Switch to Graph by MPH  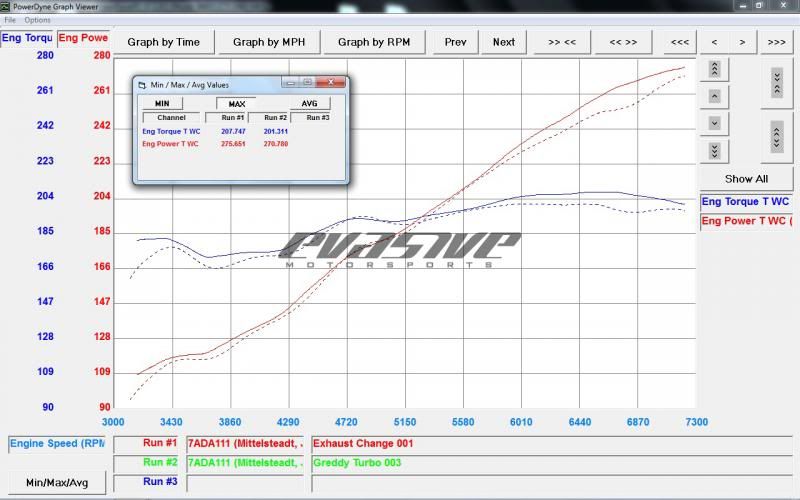269,42
